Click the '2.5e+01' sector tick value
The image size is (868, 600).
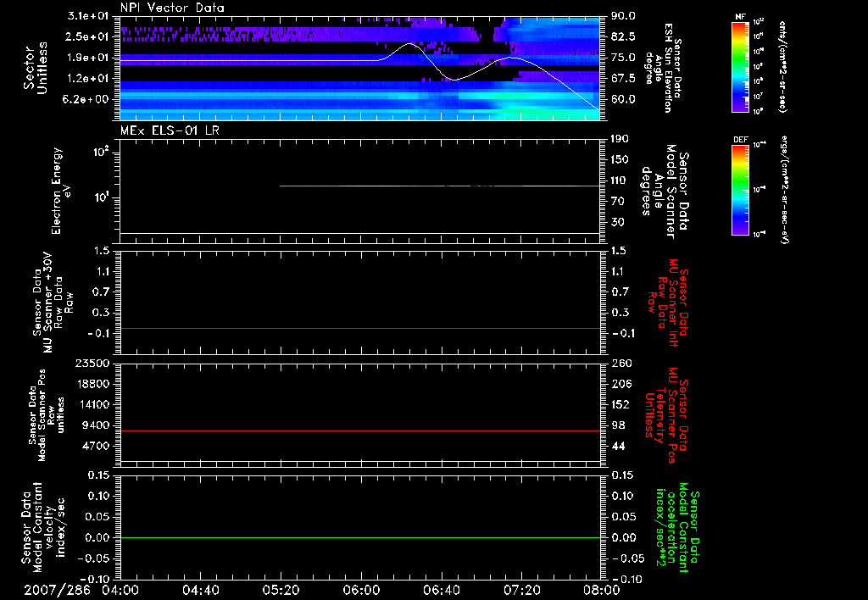click(x=88, y=36)
